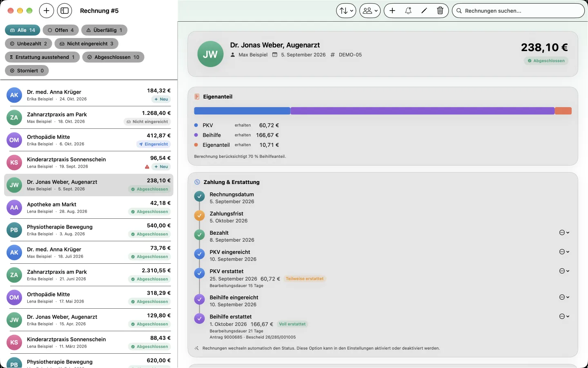This screenshot has height=368, width=588.
Task: Click the Rechnungsdatum checkmark timeline marker
Action: [x=199, y=197]
